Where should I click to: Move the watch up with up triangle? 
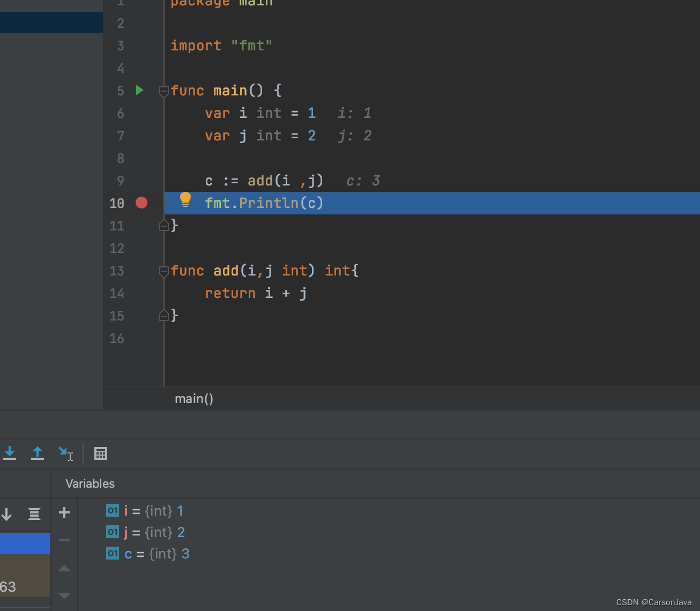(64, 568)
